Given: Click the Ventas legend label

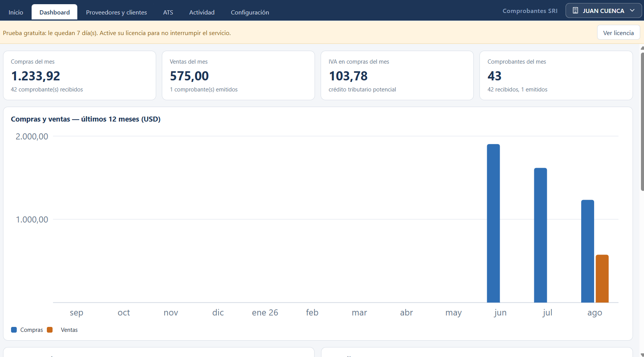Looking at the screenshot, I should click(x=69, y=330).
